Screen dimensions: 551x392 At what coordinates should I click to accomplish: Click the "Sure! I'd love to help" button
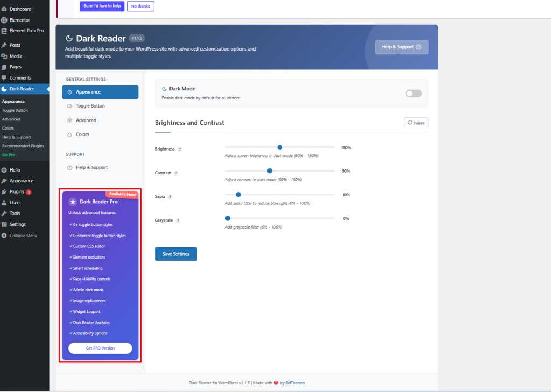(x=102, y=6)
